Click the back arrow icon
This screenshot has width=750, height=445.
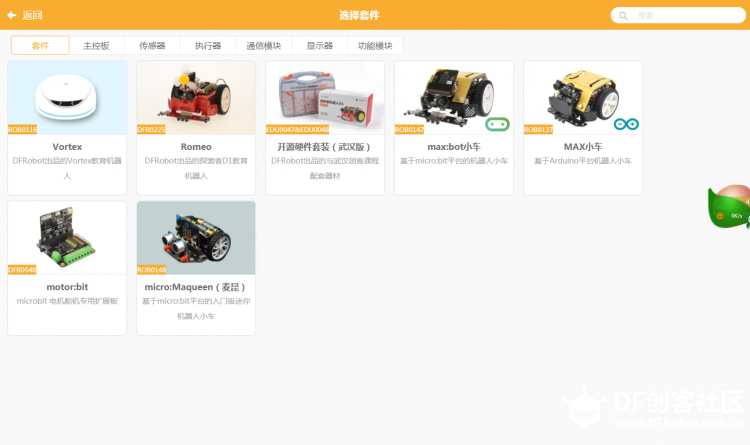click(11, 15)
